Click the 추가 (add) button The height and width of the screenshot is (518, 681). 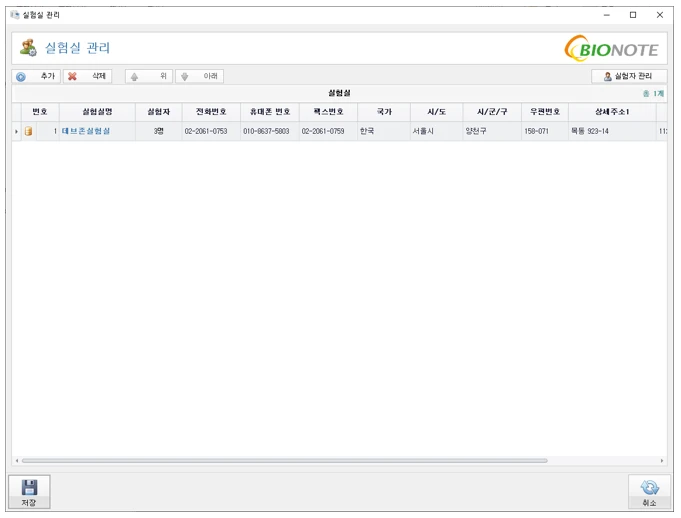tap(36, 76)
